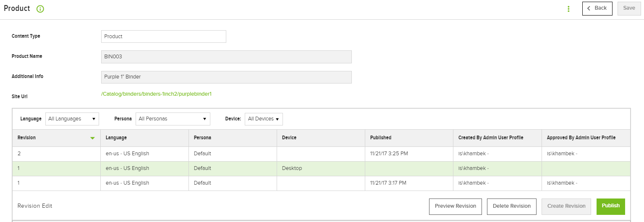Click the Product Name field BIN003
The height and width of the screenshot is (222, 644).
click(226, 57)
